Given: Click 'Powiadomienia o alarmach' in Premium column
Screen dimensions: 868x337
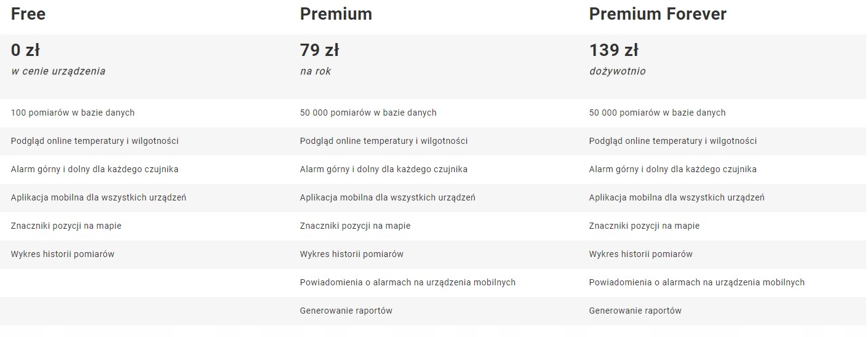Looking at the screenshot, I should point(407,282).
